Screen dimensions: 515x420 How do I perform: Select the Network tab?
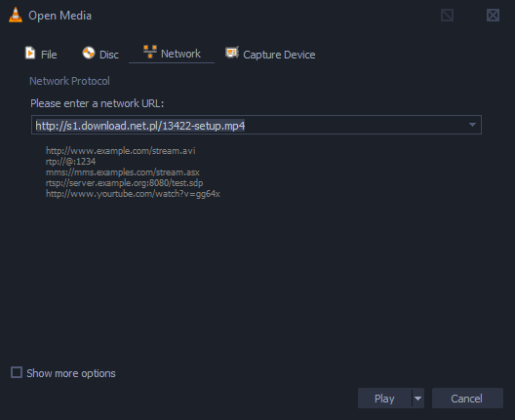(172, 54)
